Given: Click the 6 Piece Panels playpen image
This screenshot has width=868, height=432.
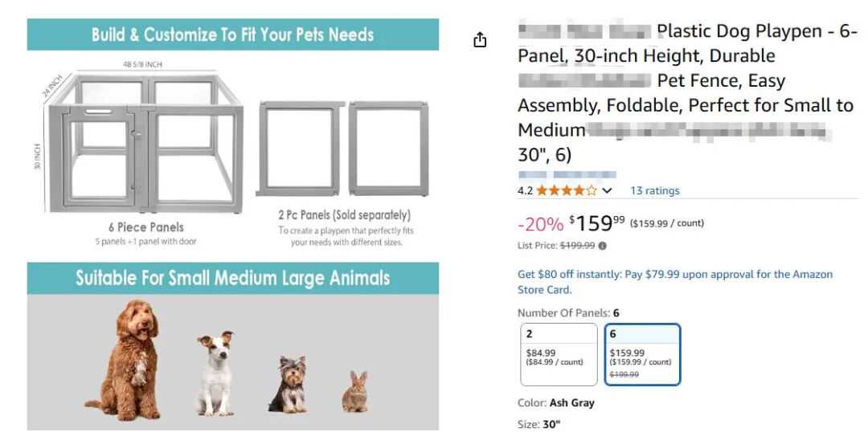Looking at the screenshot, I should [145, 141].
